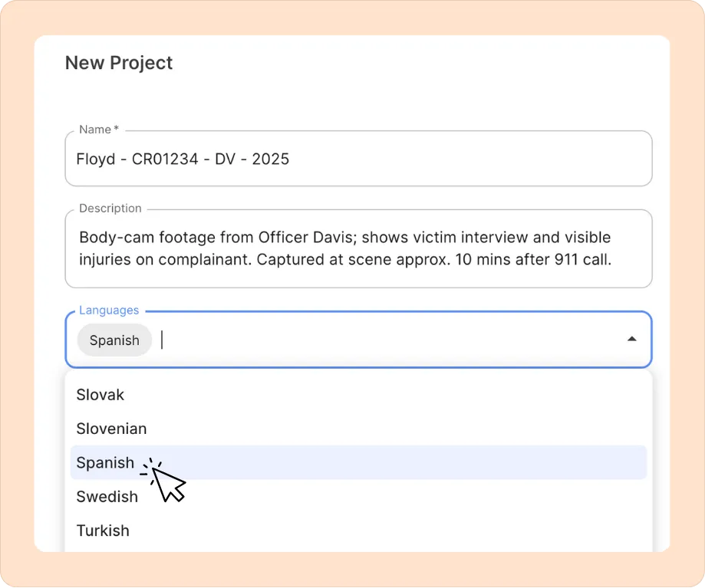
Task: Click 'CR01234' within the project name
Action: 165,159
